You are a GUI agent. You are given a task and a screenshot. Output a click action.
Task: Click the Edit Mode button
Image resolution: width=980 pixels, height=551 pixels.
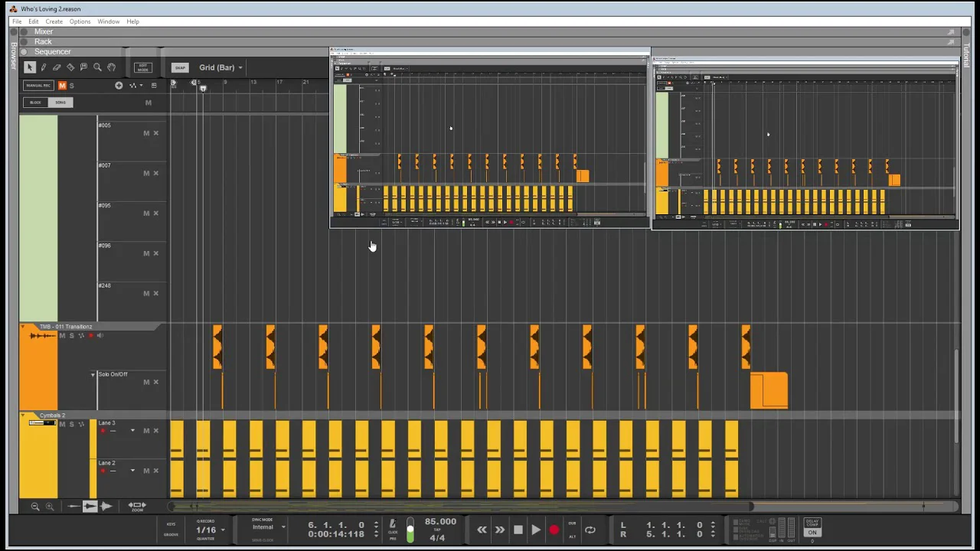pyautogui.click(x=142, y=67)
